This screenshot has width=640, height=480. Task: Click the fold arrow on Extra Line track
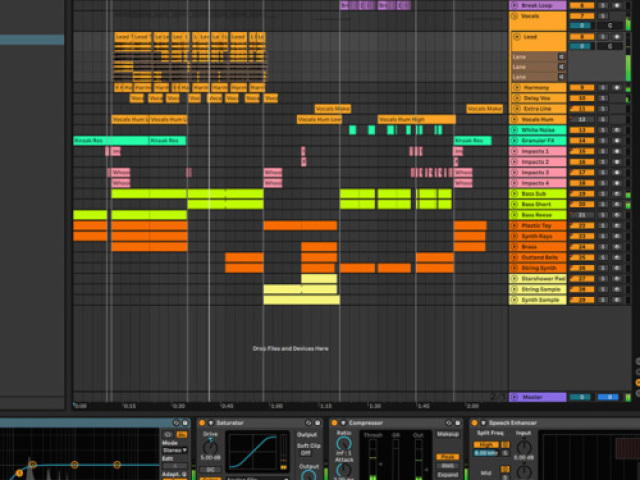click(517, 109)
